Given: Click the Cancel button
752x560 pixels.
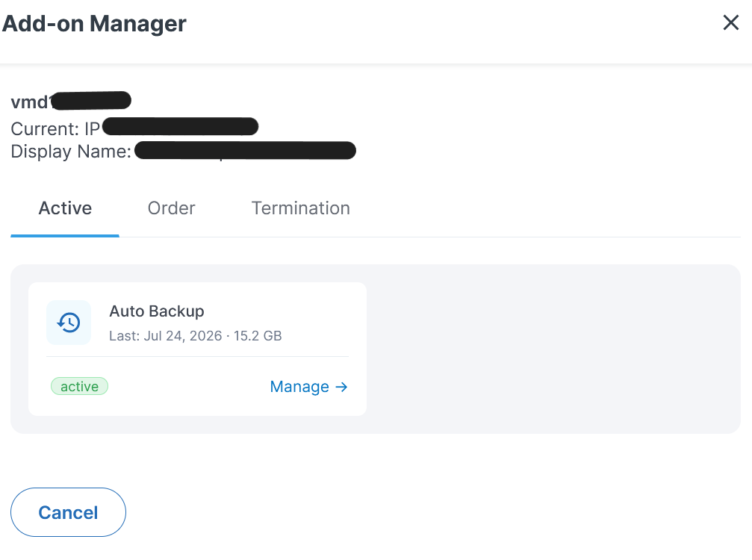Looking at the screenshot, I should tap(68, 512).
